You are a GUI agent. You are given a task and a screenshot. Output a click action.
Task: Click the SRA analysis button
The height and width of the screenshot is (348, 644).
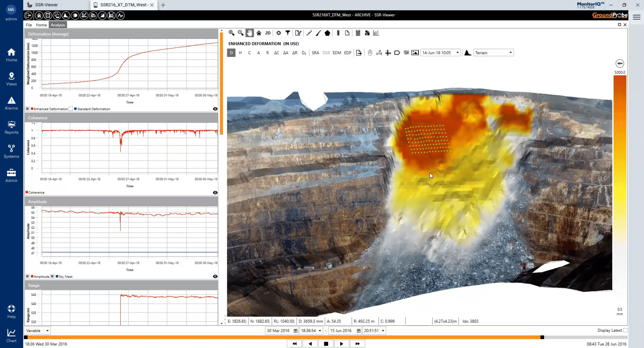315,53
